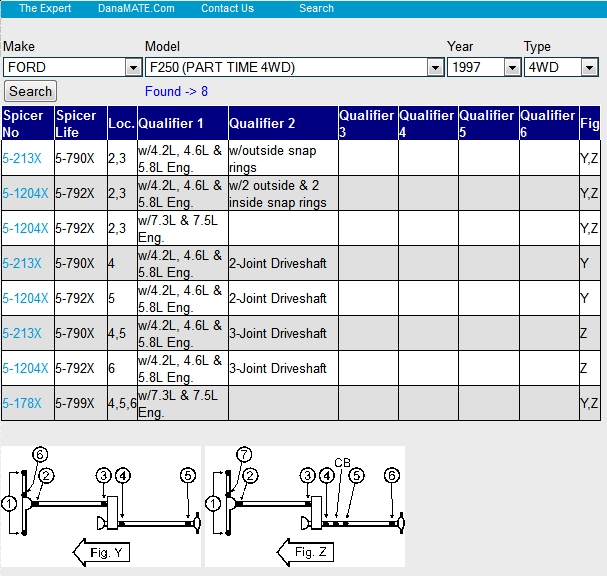Click the Qualifier 3 column header
The height and width of the screenshot is (576, 607).
coord(368,123)
